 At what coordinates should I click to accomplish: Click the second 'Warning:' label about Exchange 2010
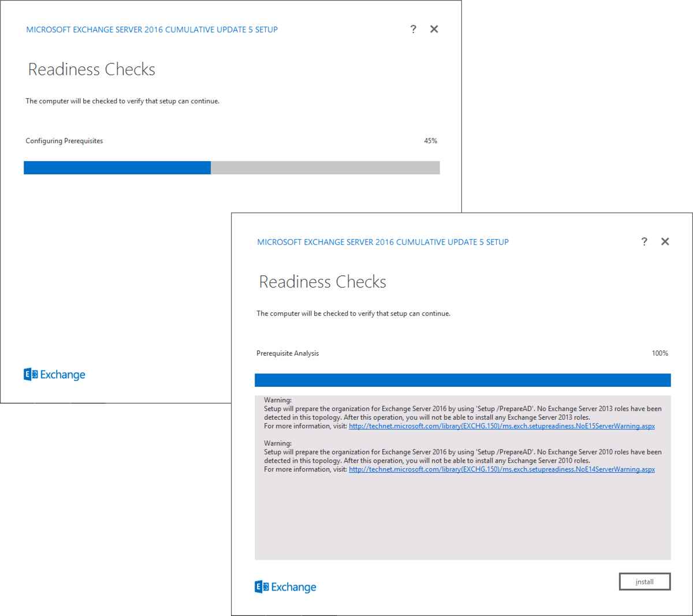pos(278,443)
